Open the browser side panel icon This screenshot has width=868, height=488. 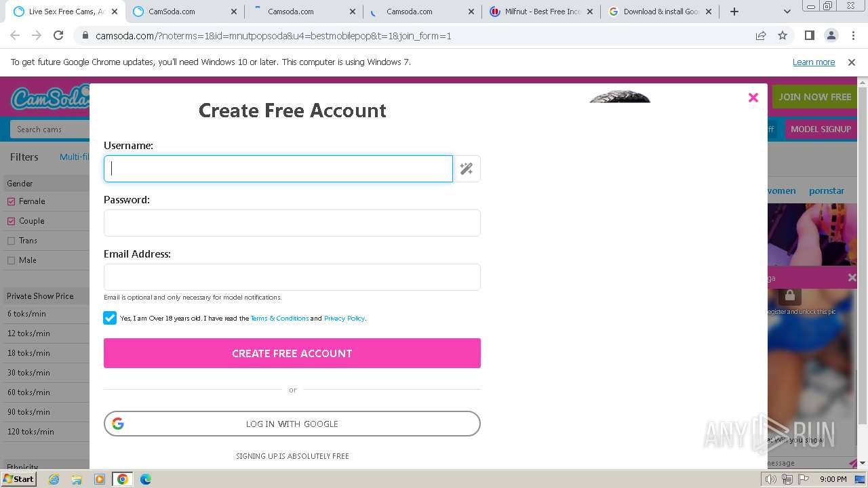tap(809, 35)
